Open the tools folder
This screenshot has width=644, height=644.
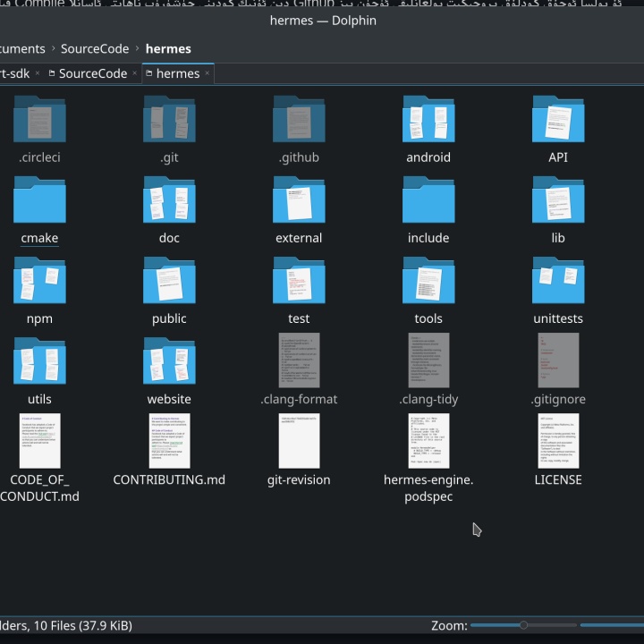[x=428, y=280]
